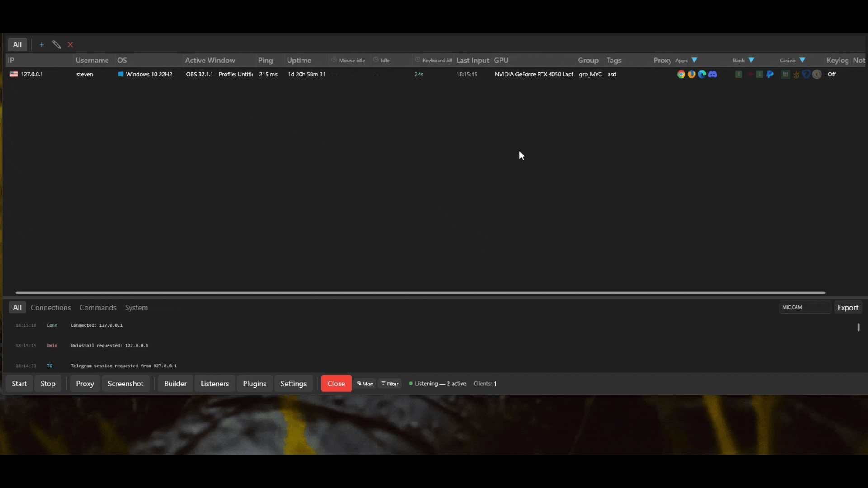Click the Firefox icon in the Apps column
The width and height of the screenshot is (868, 488).
[692, 75]
